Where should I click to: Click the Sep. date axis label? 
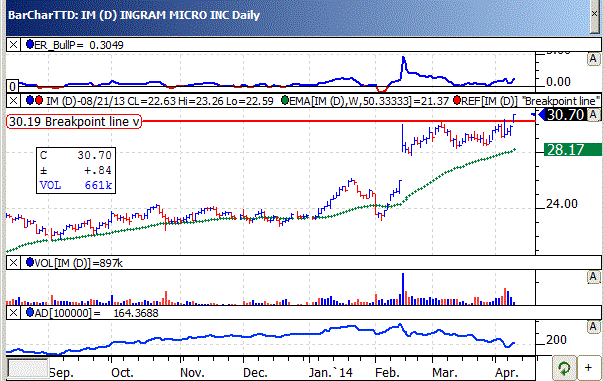click(x=61, y=373)
